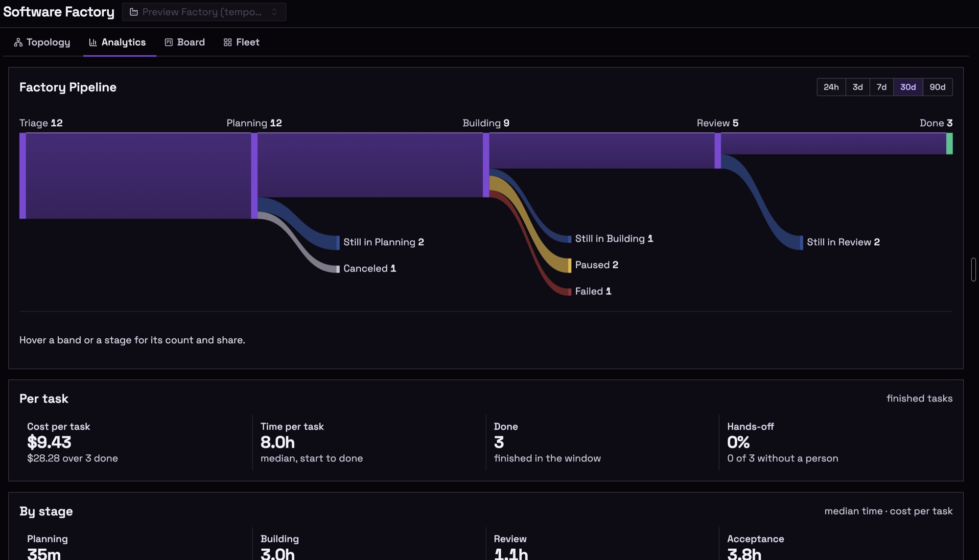
Task: Click the median time · cost per task caption
Action: [888, 511]
